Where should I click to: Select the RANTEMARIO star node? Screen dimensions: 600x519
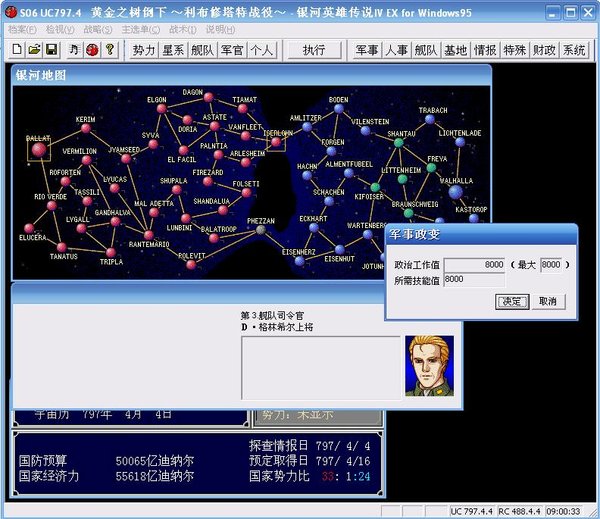click(148, 235)
